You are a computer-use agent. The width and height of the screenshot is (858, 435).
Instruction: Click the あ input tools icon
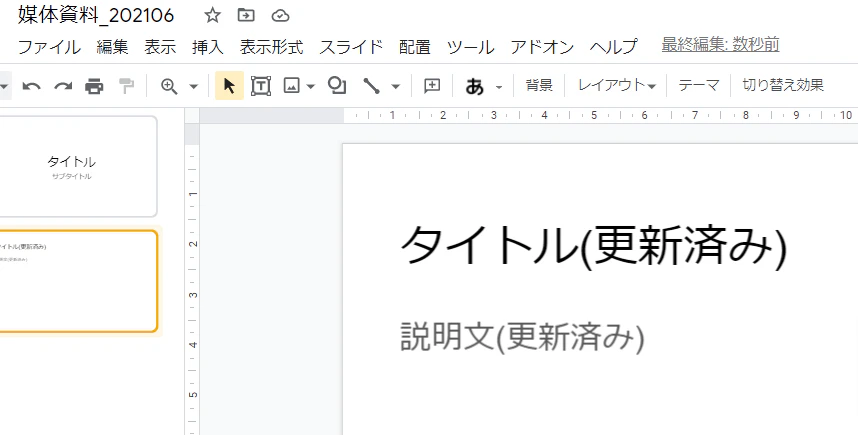pos(474,86)
